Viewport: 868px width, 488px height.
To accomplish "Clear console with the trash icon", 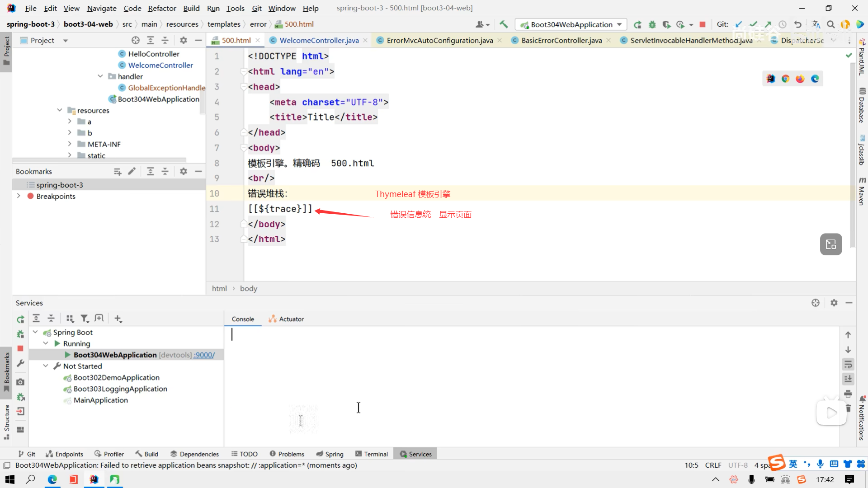I will (848, 408).
